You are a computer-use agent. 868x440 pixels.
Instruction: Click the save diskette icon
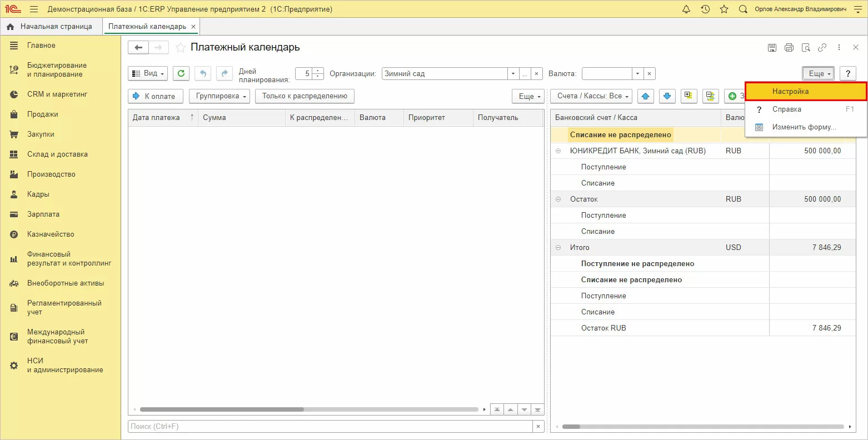tap(772, 48)
